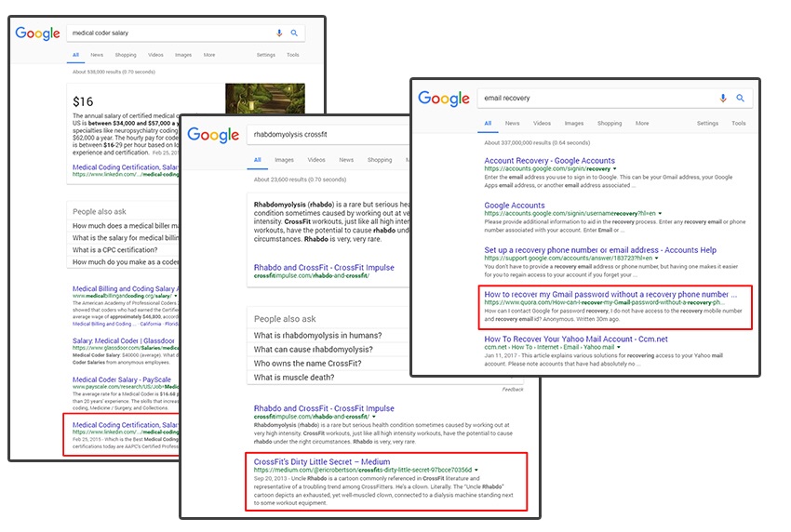
Task: Open Images tab in medical coder salary window
Action: [183, 55]
